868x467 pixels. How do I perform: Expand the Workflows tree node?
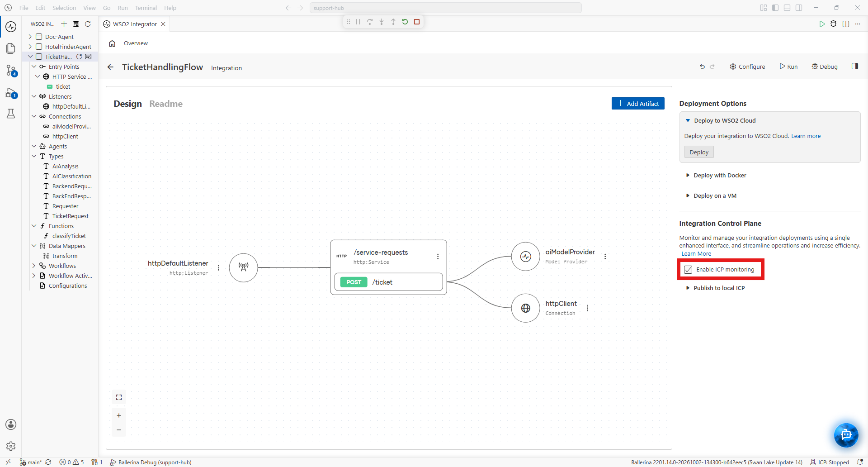pyautogui.click(x=34, y=266)
